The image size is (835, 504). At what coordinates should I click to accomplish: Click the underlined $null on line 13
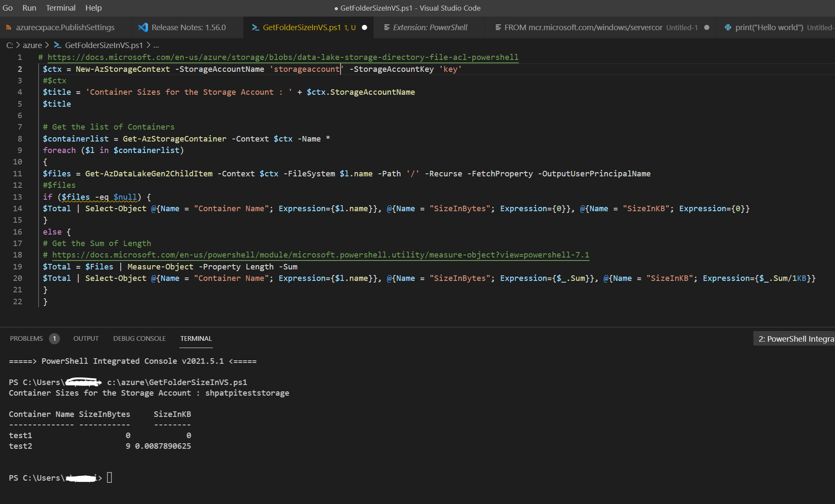coord(125,197)
